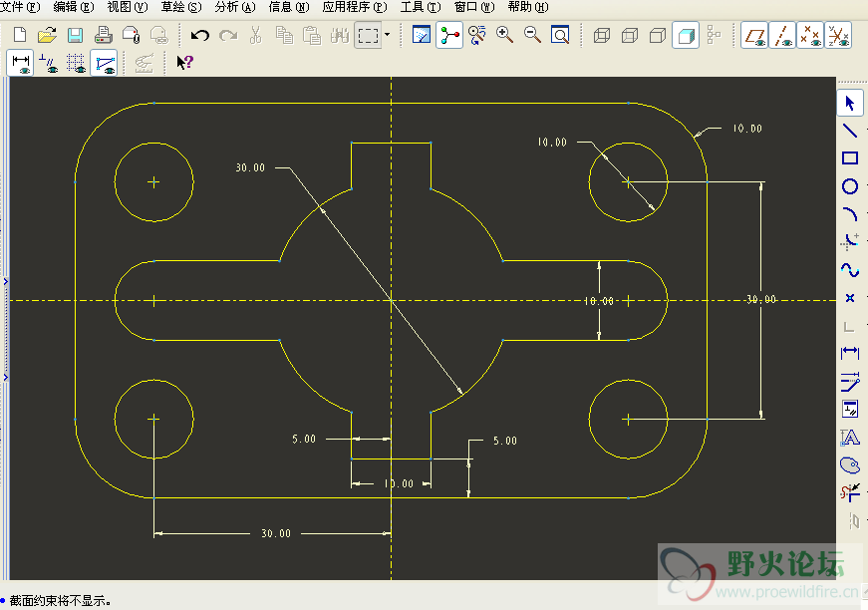Expand the lower left panel arrow

coord(6,378)
